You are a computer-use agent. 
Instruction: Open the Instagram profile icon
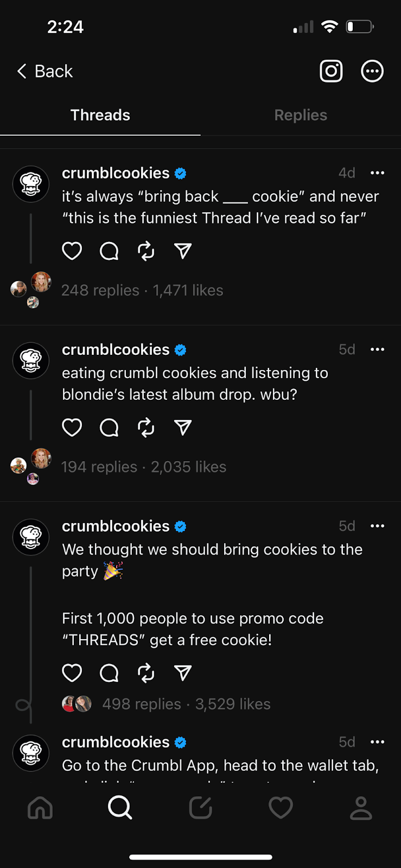[331, 71]
